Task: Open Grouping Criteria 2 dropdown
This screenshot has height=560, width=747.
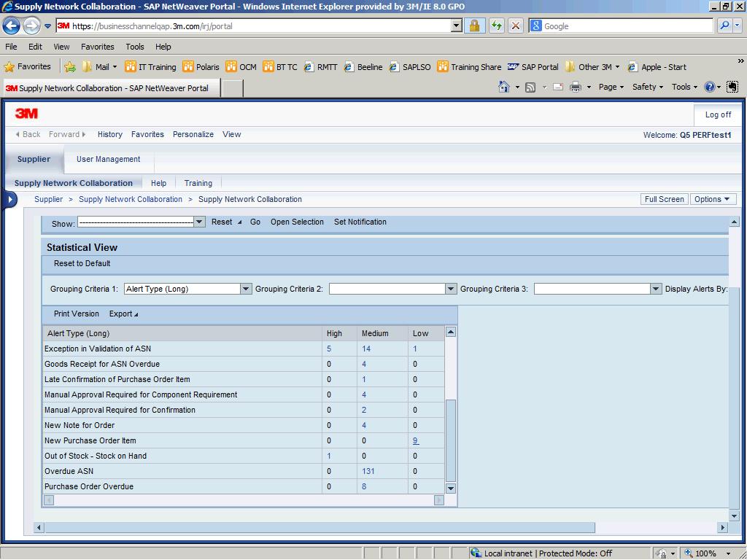Action: point(451,289)
